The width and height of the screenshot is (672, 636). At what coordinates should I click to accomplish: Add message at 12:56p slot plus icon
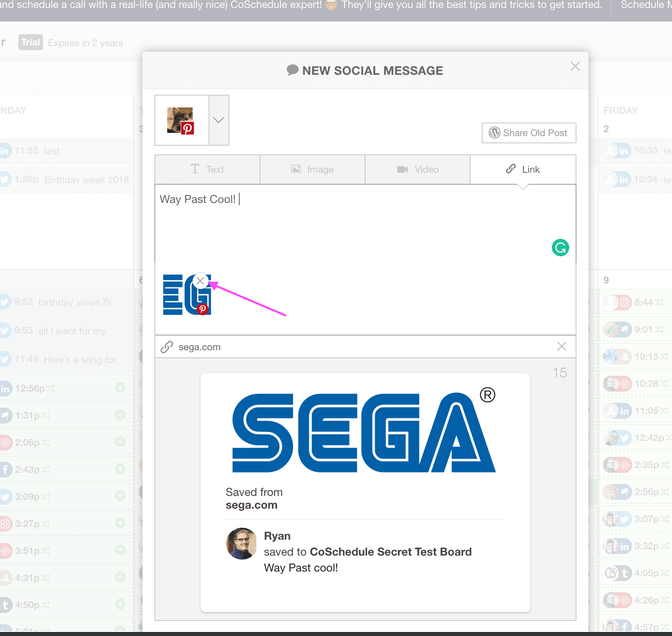(x=120, y=388)
